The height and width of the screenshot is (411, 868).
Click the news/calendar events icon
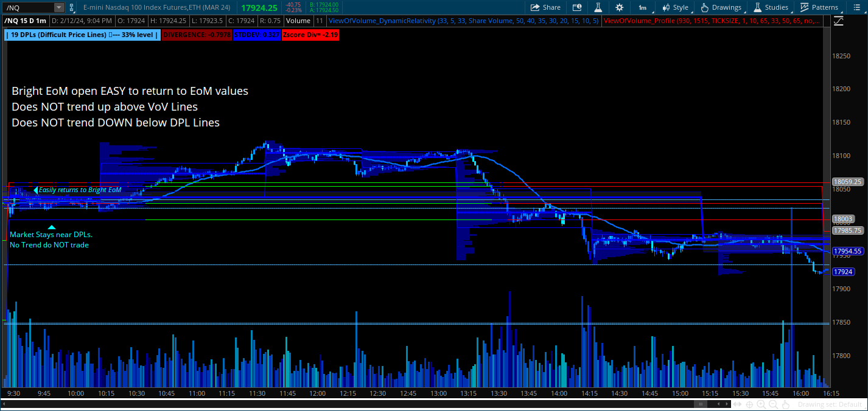(576, 7)
